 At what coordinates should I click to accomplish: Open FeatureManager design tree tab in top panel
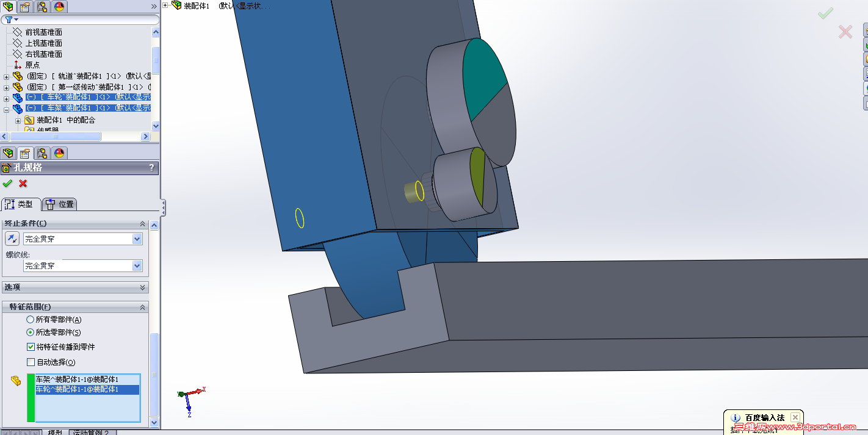(8, 7)
